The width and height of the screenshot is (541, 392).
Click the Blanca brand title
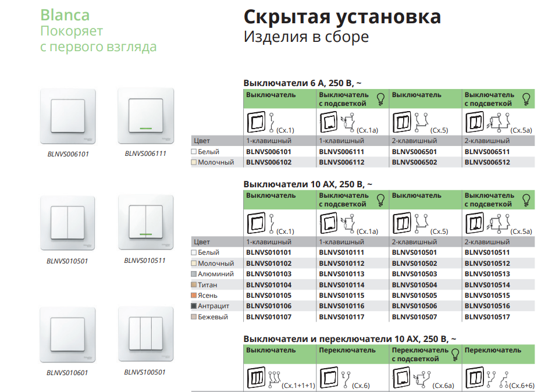coord(65,15)
